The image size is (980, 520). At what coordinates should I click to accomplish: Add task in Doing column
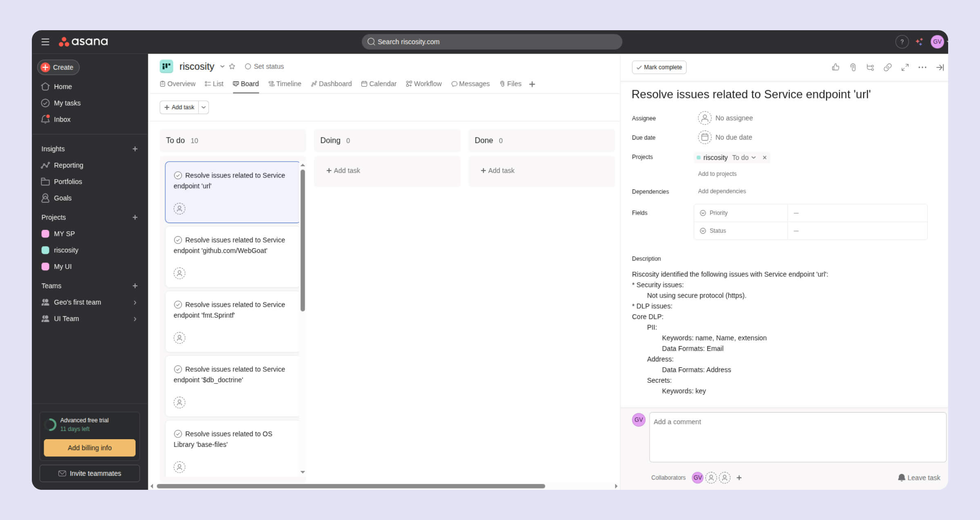tap(343, 171)
